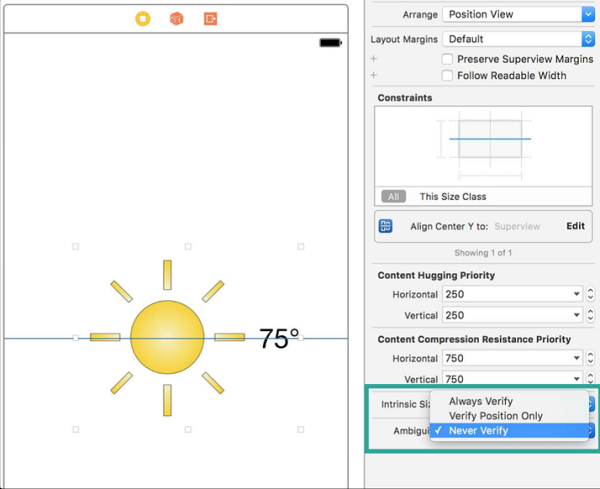Open the Arrange Position View dropdown

click(518, 15)
